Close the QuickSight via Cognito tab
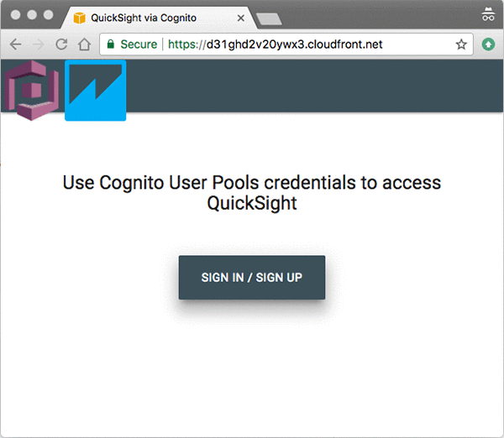The width and height of the screenshot is (504, 438). 241,18
